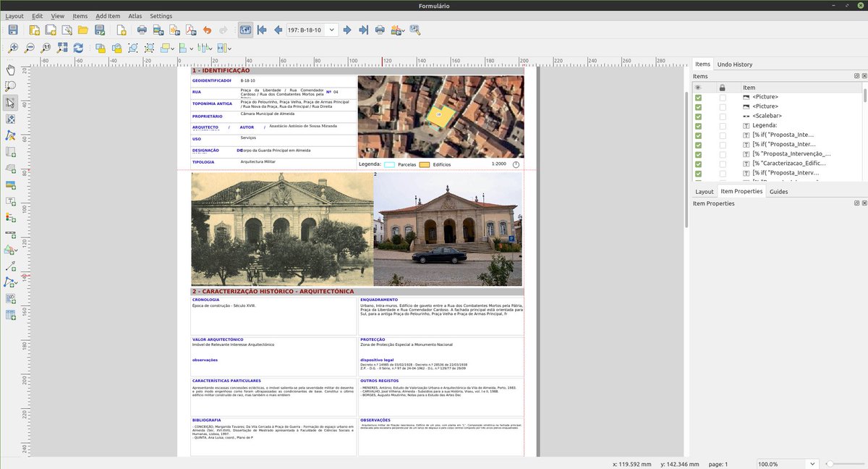Viewport: 868px width, 469px height.
Task: Zoom to full layout extent
Action: (62, 48)
